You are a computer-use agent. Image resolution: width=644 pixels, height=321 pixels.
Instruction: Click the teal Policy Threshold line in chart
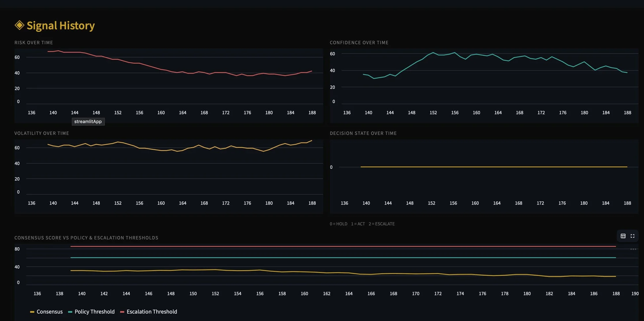330,258
